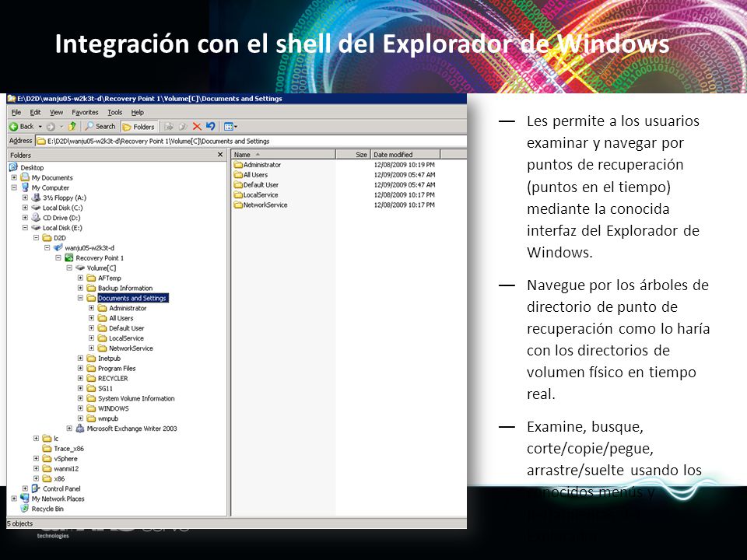The height and width of the screenshot is (560, 747).
Task: Select Trace_x86 folder in tree
Action: (68, 449)
